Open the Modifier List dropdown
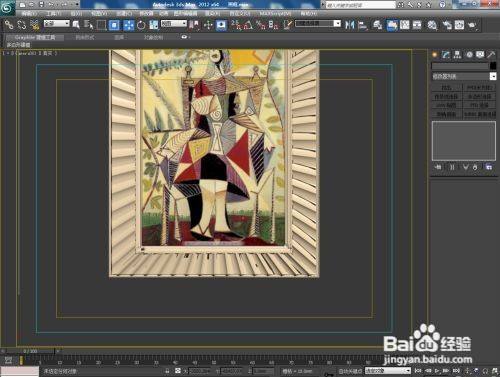The width and height of the screenshot is (500, 377). click(464, 76)
